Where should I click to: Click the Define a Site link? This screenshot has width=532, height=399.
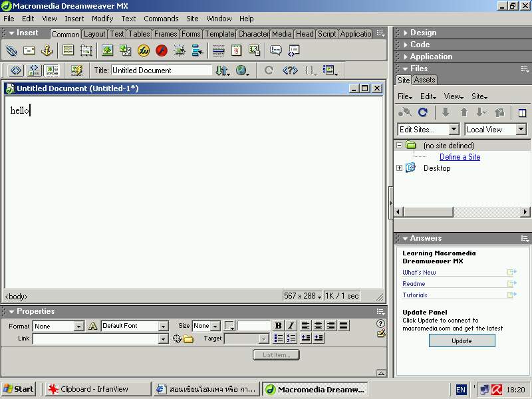pyautogui.click(x=460, y=157)
